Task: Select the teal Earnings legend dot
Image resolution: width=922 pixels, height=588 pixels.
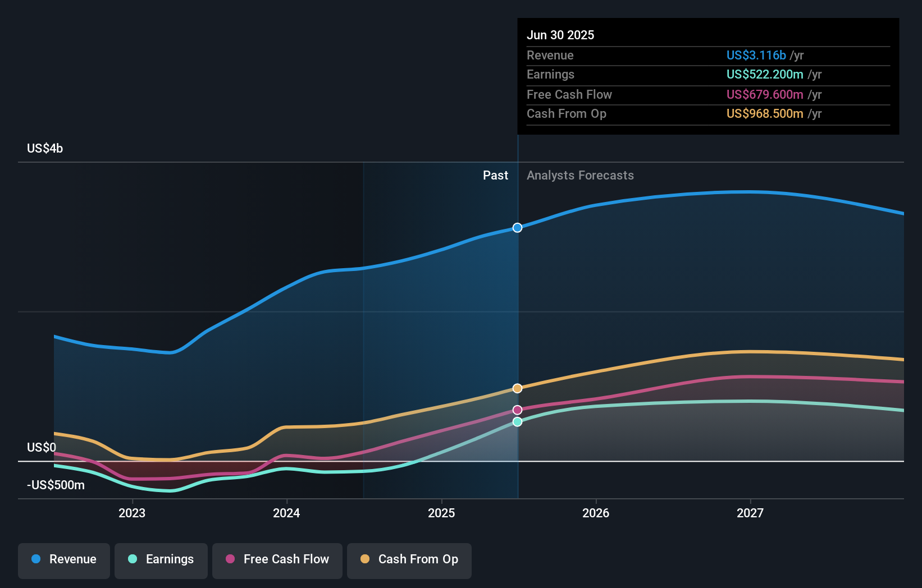Action: point(131,559)
